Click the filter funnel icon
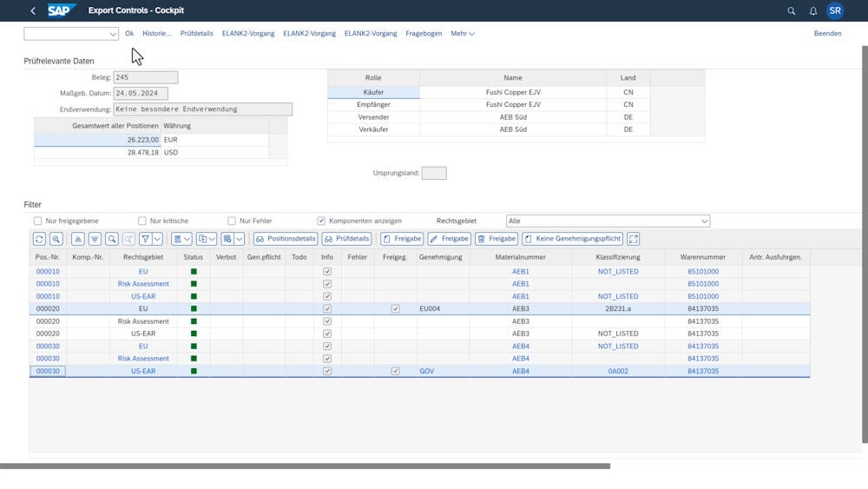This screenshot has width=868, height=489. (147, 239)
